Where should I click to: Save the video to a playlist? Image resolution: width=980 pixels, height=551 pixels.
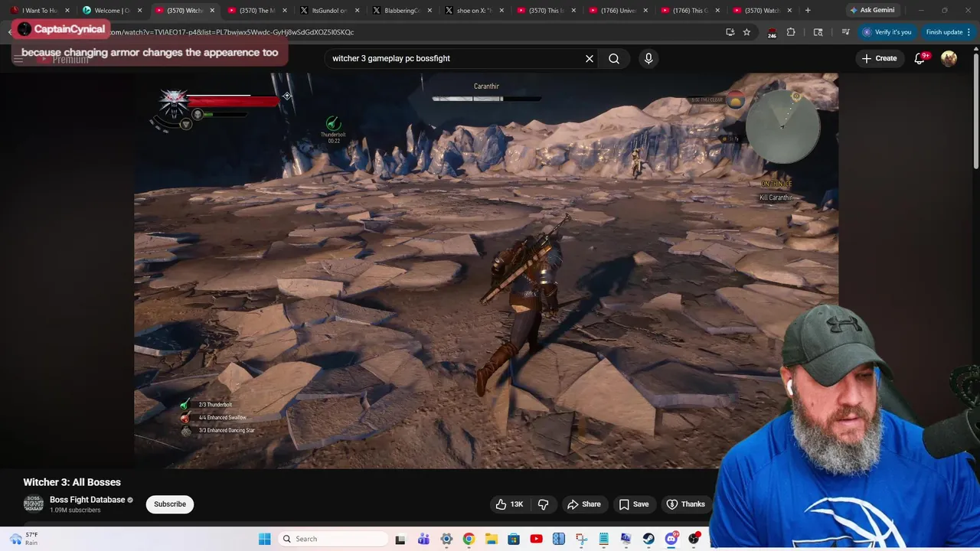point(633,504)
